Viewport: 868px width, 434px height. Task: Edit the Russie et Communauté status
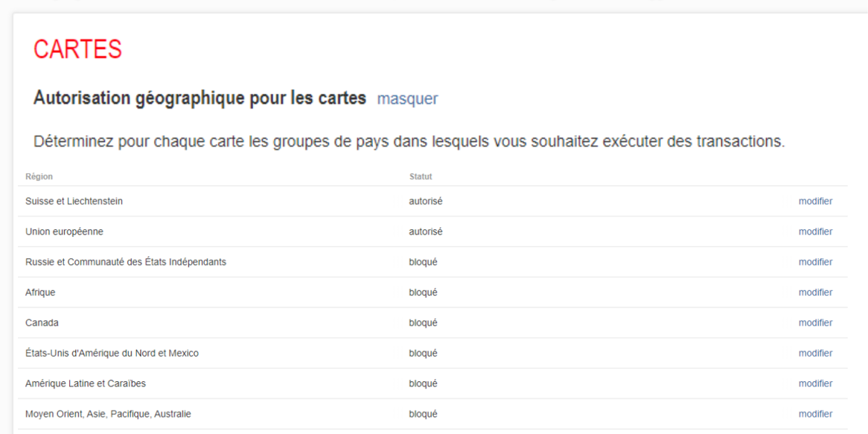coord(815,262)
